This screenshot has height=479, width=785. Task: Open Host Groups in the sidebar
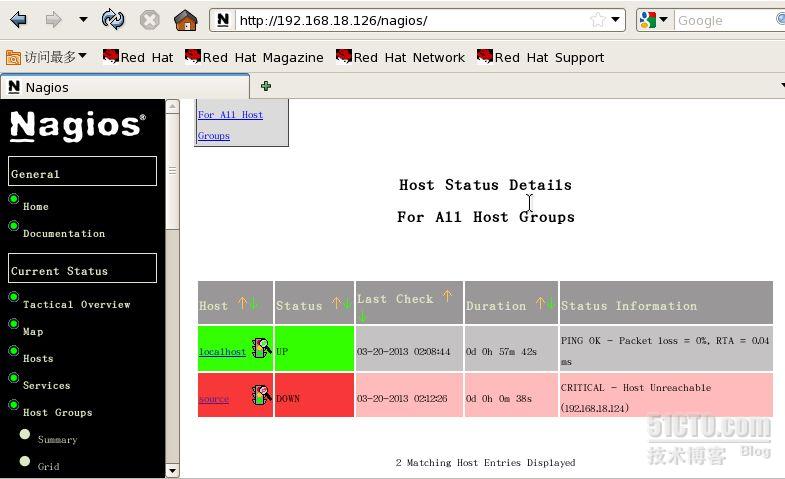pyautogui.click(x=58, y=412)
